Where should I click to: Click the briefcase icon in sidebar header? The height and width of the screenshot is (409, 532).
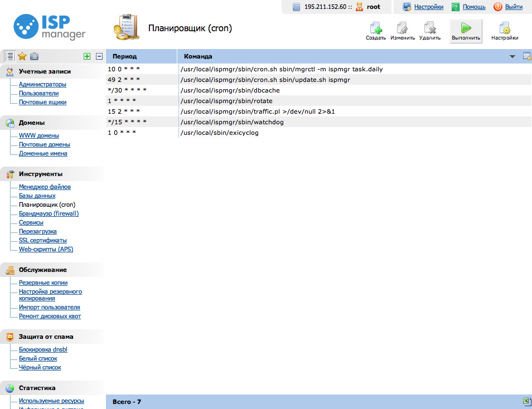point(35,56)
